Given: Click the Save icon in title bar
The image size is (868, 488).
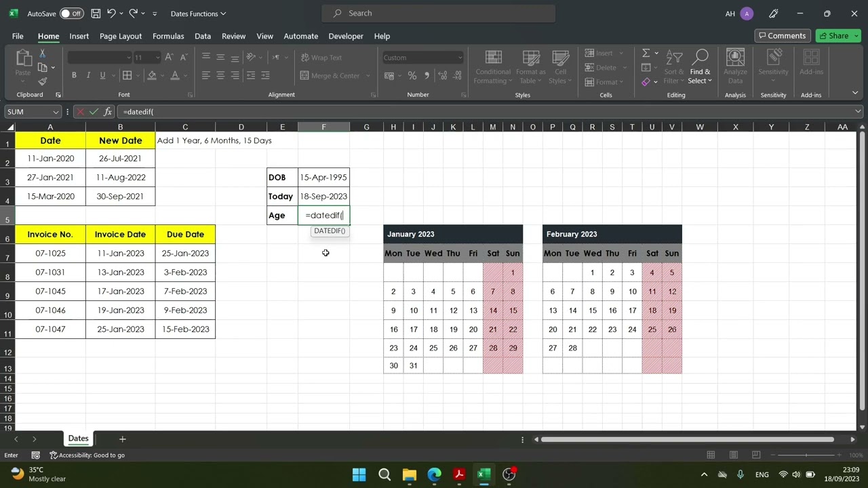Looking at the screenshot, I should point(96,14).
